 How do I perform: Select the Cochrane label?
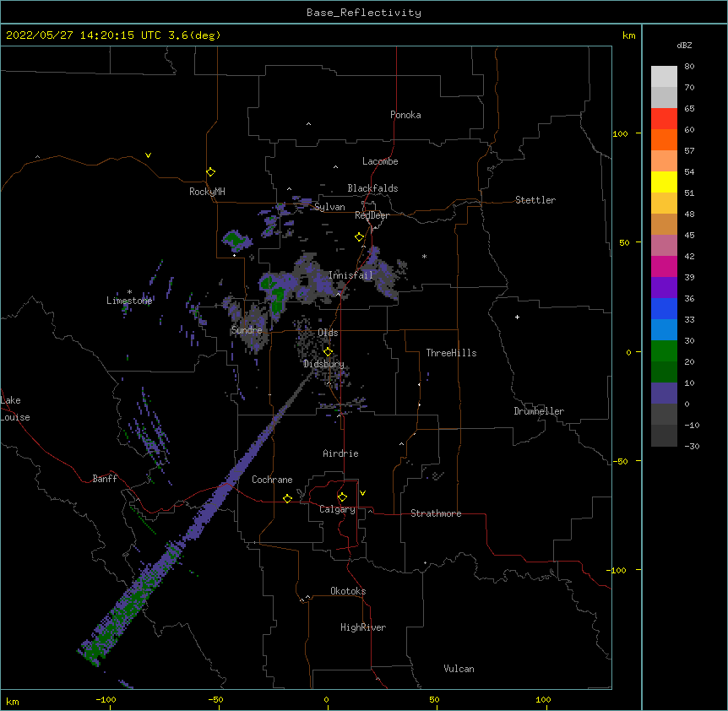click(272, 480)
